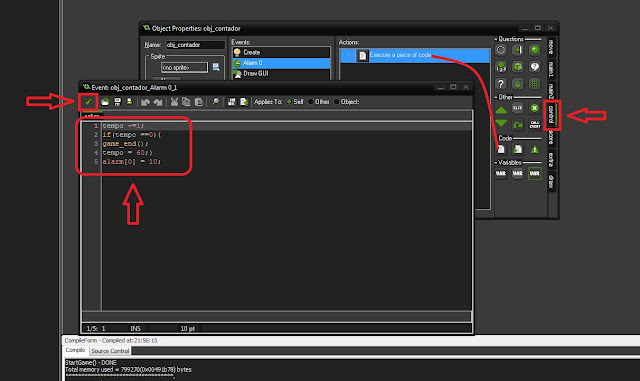Click the Else action icon under Other
The width and height of the screenshot is (640, 381).
(x=518, y=108)
